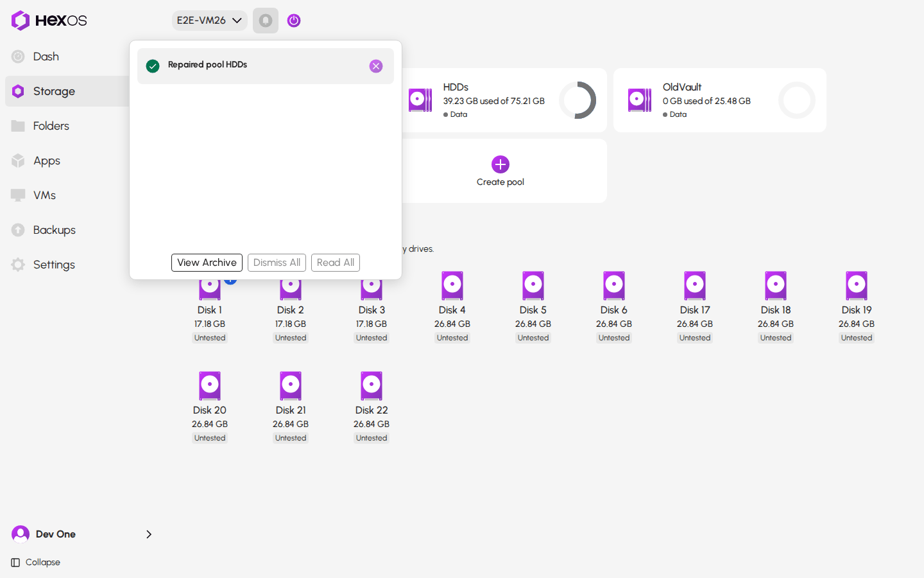Select the Disk 19 drive icon
Image resolution: width=924 pixels, height=578 pixels.
(x=857, y=286)
